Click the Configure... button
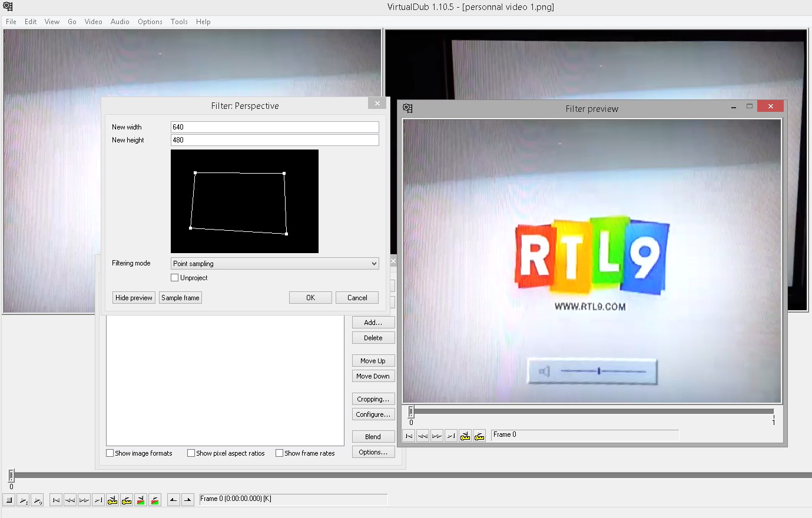 pyautogui.click(x=373, y=414)
